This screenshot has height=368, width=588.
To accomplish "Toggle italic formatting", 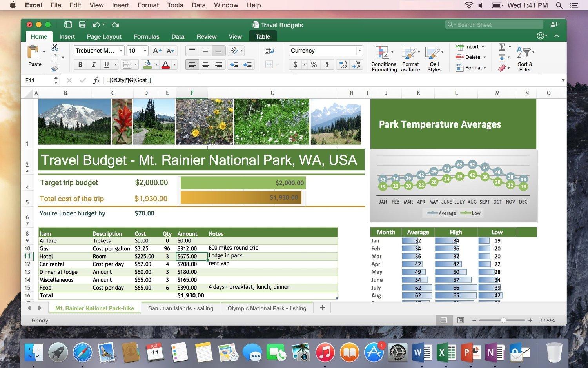I will pos(93,64).
